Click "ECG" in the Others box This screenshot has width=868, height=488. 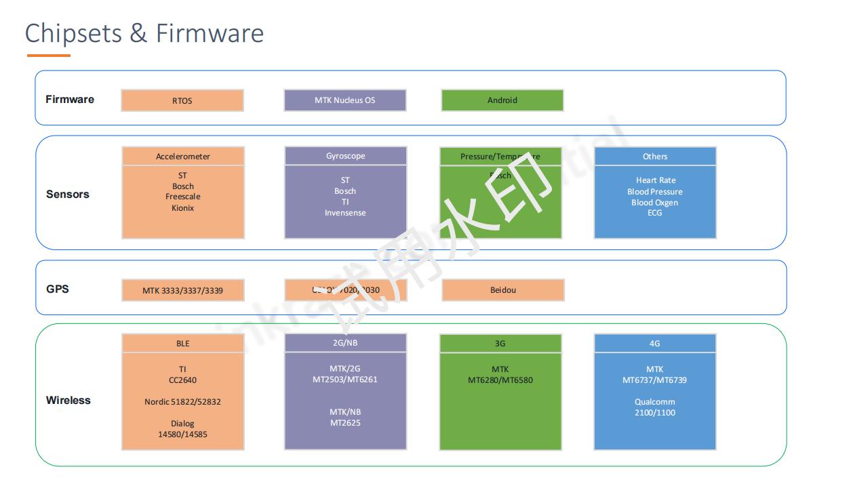pos(655,213)
